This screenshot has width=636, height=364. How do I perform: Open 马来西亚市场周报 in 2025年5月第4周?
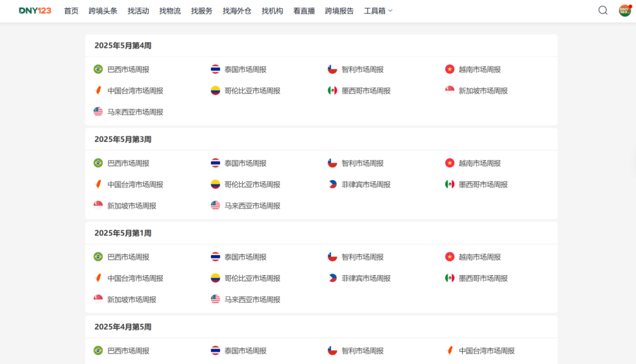coord(135,112)
